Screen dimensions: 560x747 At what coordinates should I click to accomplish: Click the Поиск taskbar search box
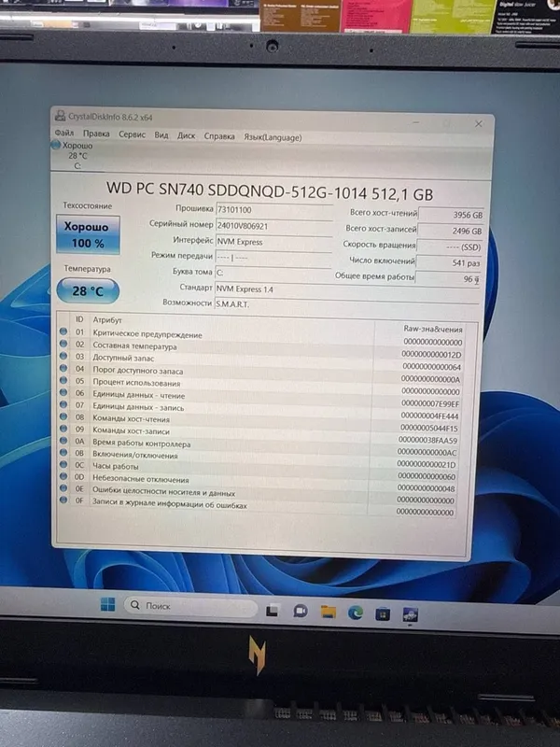point(191,606)
